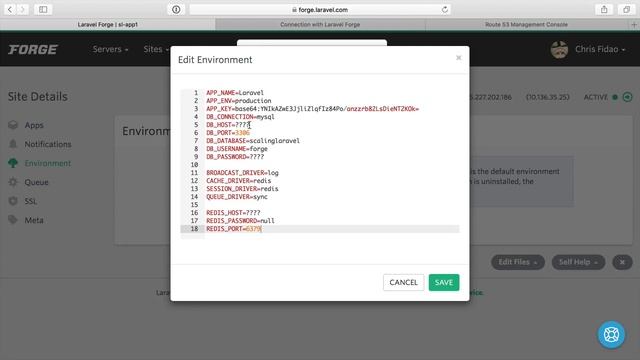Click the Site Details heading

click(38, 97)
